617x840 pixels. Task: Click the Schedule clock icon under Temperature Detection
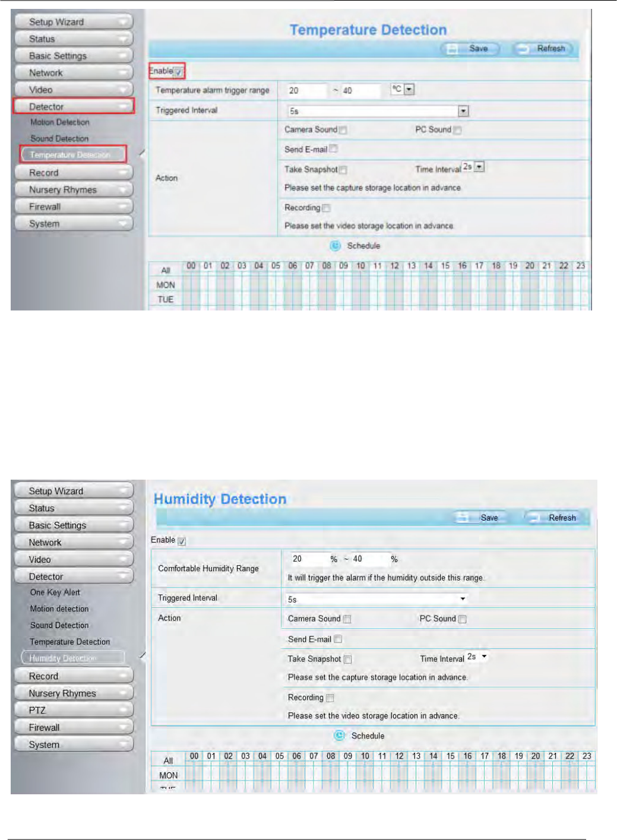[x=336, y=246]
